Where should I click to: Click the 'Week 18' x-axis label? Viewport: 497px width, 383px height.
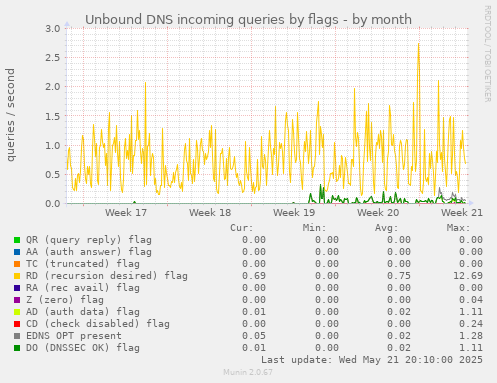click(x=210, y=213)
